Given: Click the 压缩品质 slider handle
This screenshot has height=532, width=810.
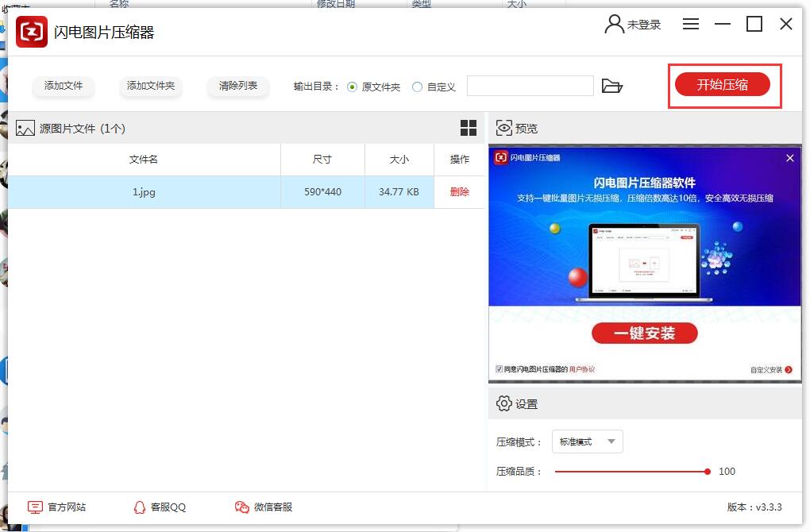Looking at the screenshot, I should [x=707, y=472].
